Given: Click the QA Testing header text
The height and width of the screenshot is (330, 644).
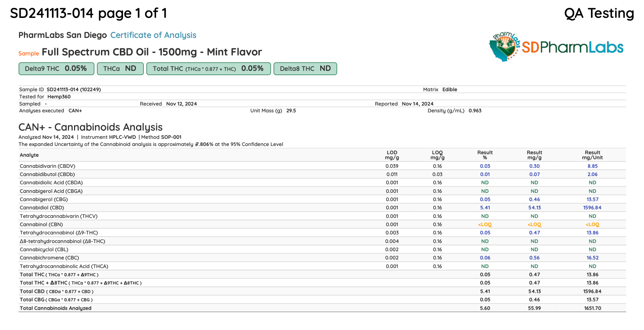Looking at the screenshot, I should (599, 13).
